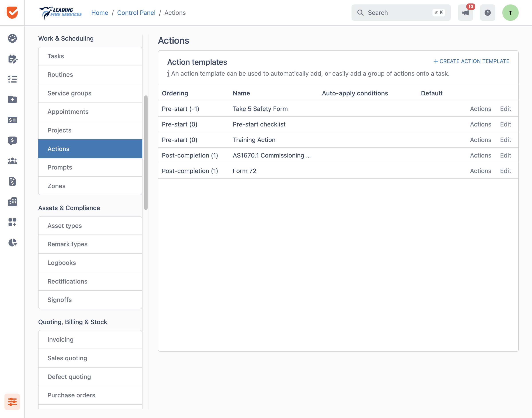Click Actions for Training Action
The height and width of the screenshot is (418, 532).
point(480,140)
